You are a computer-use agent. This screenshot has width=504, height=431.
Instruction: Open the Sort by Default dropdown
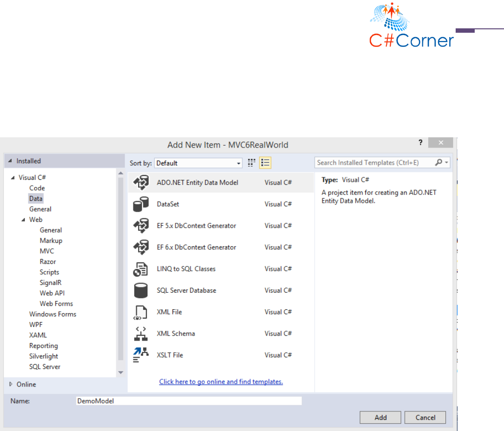point(198,163)
